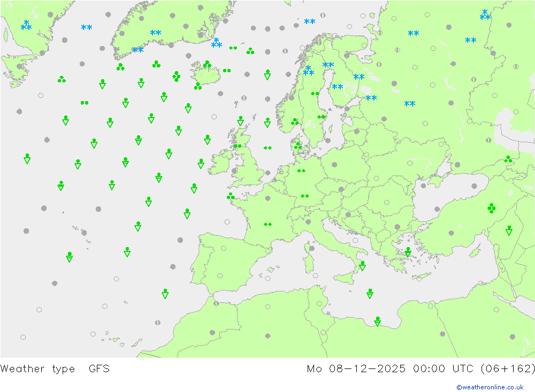Click the shower symbol over the Aegean Sea
Screen dimensions: 535x392
point(408,252)
